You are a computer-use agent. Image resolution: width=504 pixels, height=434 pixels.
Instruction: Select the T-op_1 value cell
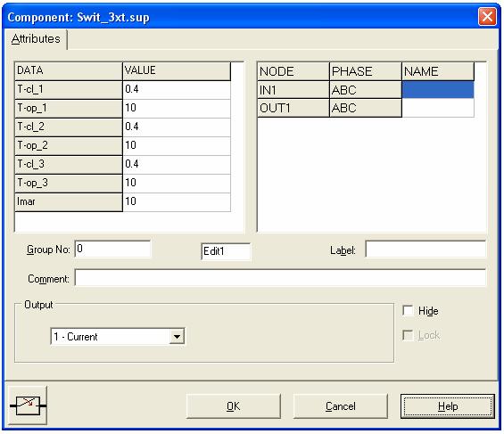pos(177,109)
